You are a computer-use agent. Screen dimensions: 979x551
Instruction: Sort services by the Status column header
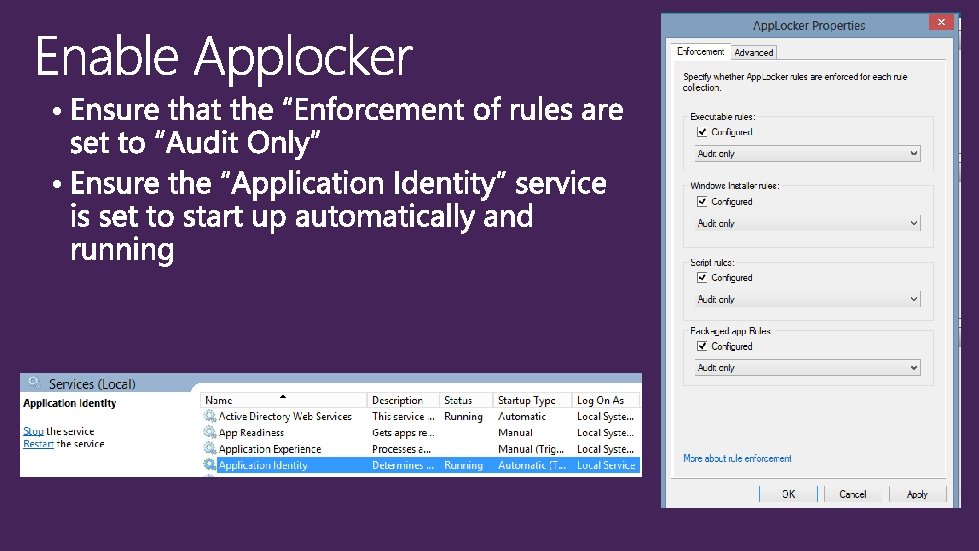[466, 400]
